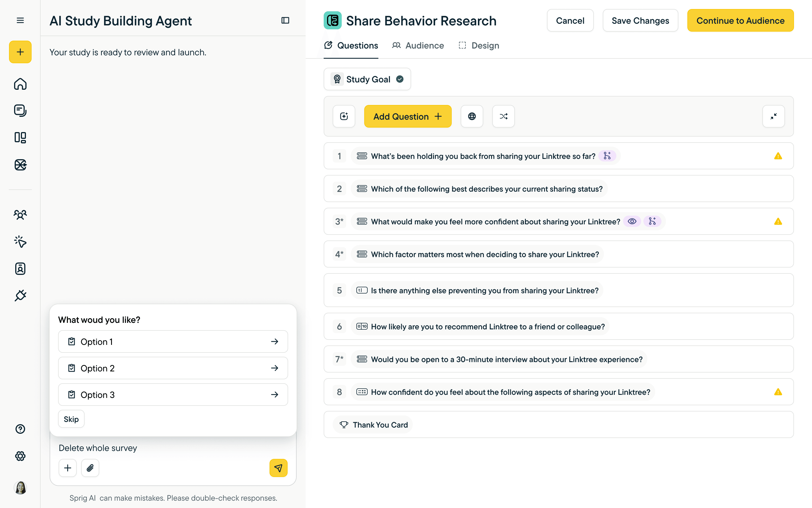Expand question 1 about holding you back
This screenshot has width=812, height=508.
[x=558, y=156]
